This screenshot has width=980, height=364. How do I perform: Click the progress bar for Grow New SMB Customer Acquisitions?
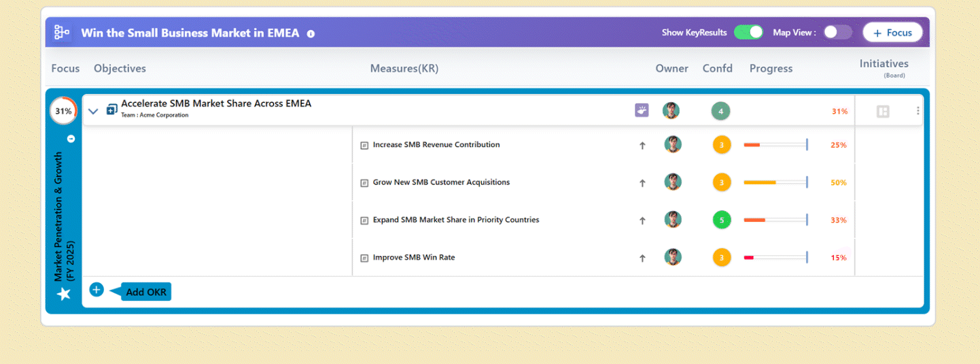(775, 182)
